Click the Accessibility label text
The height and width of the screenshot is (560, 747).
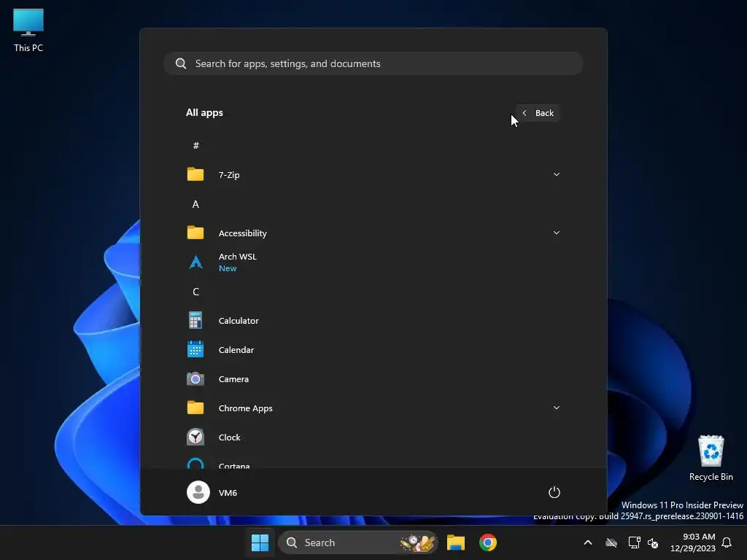[x=243, y=233]
